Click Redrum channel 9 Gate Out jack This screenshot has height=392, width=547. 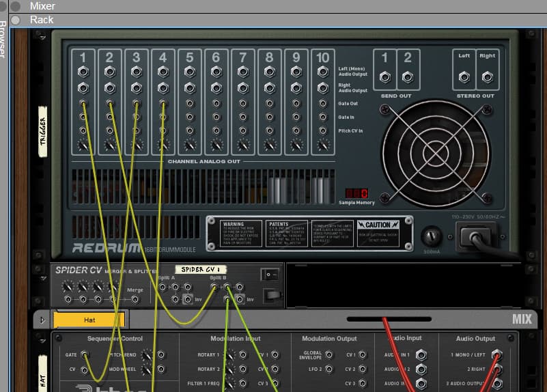296,103
